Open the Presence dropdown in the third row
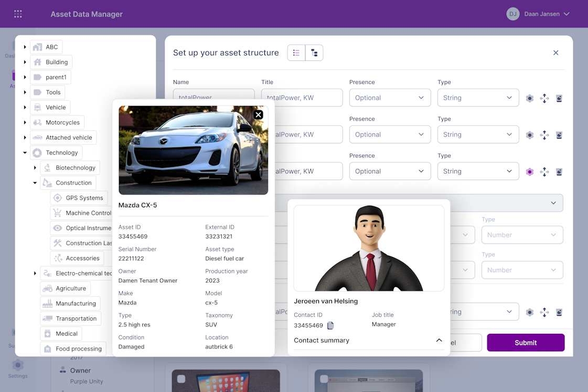Viewport: 588px width, 392px height. coord(390,171)
